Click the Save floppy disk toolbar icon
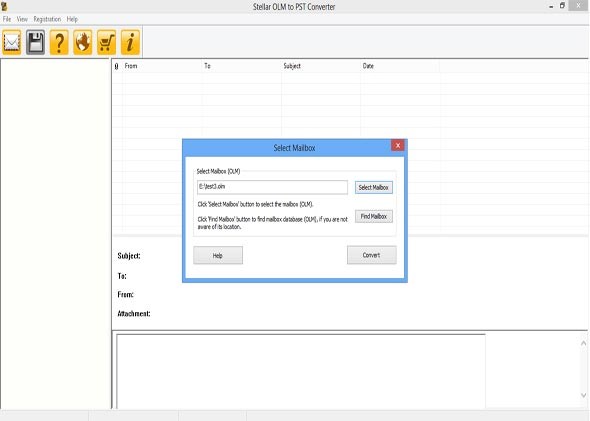 [x=35, y=42]
